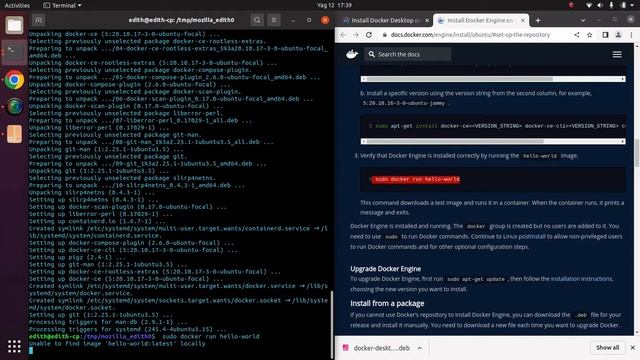Viewport: 640px width, 360px height.
Task: Click inside Search the docs field
Action: pyautogui.click(x=408, y=54)
